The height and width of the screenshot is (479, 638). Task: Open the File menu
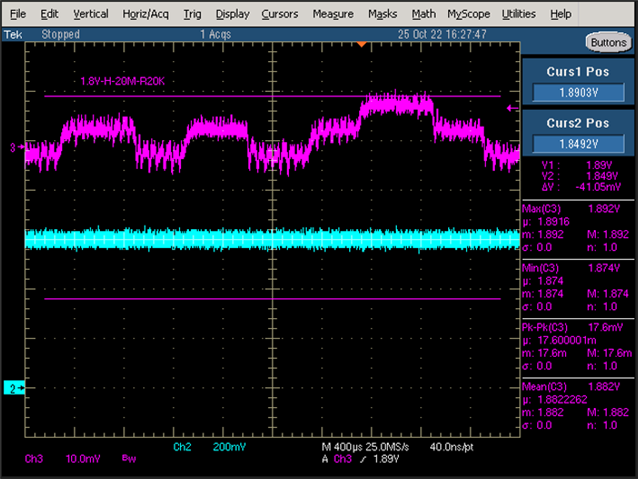[18, 14]
